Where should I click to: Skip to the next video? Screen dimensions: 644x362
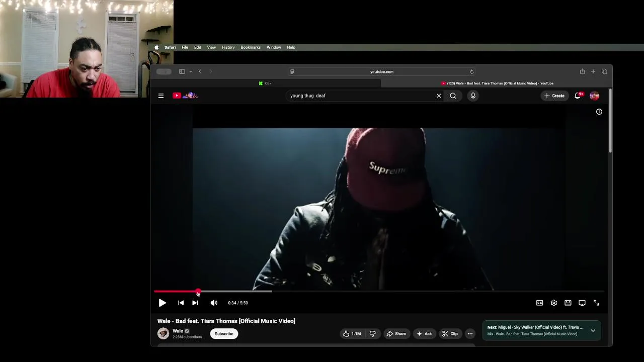coord(195,303)
